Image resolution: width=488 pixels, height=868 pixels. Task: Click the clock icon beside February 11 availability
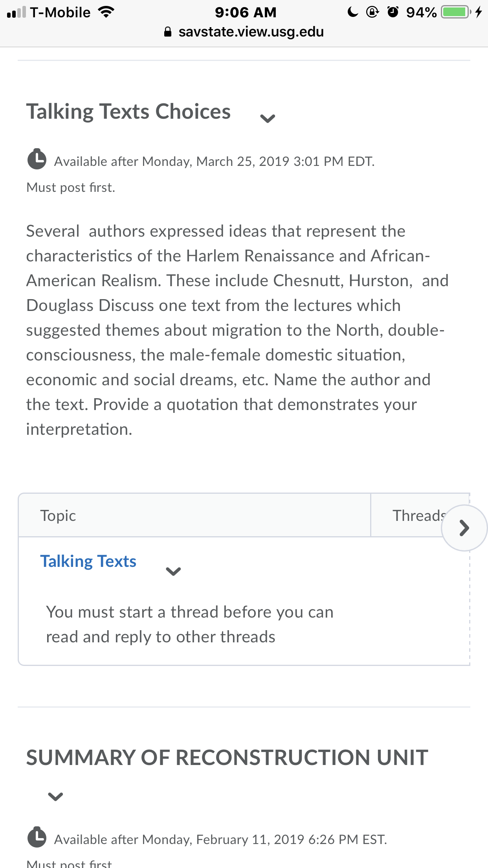pyautogui.click(x=37, y=837)
